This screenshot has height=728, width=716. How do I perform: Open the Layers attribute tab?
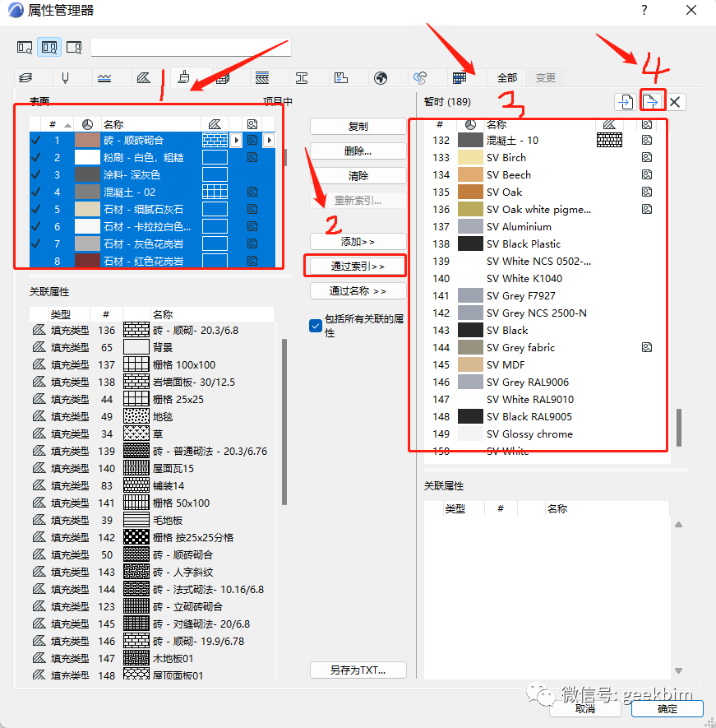pyautogui.click(x=26, y=78)
